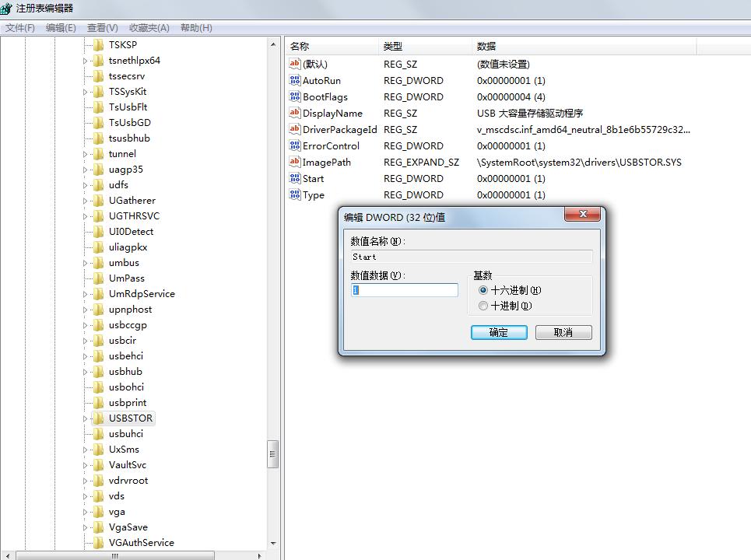Expand the UmRdpService tree node
The image size is (751, 560).
pyautogui.click(x=86, y=294)
